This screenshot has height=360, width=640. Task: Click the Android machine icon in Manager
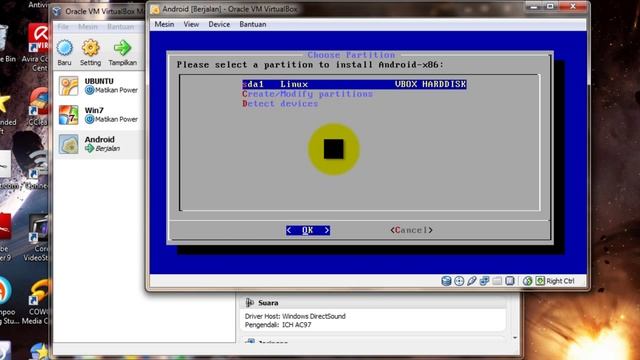(68, 144)
